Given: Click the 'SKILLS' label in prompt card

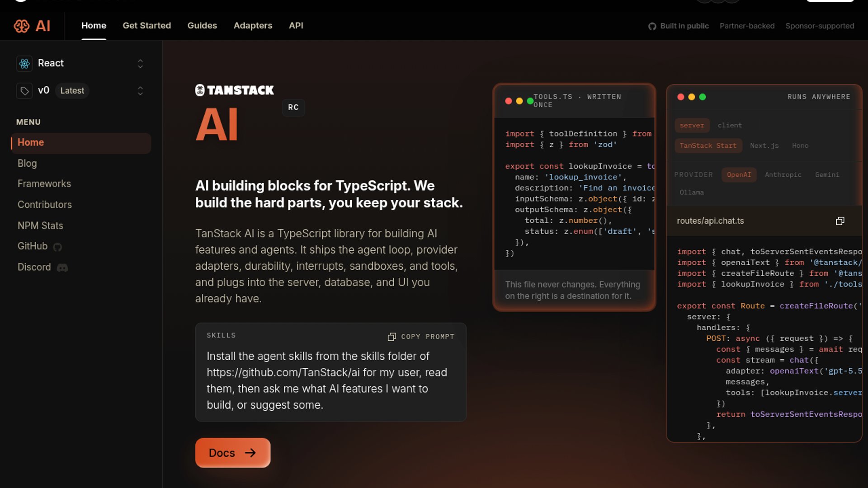Looking at the screenshot, I should [221, 335].
